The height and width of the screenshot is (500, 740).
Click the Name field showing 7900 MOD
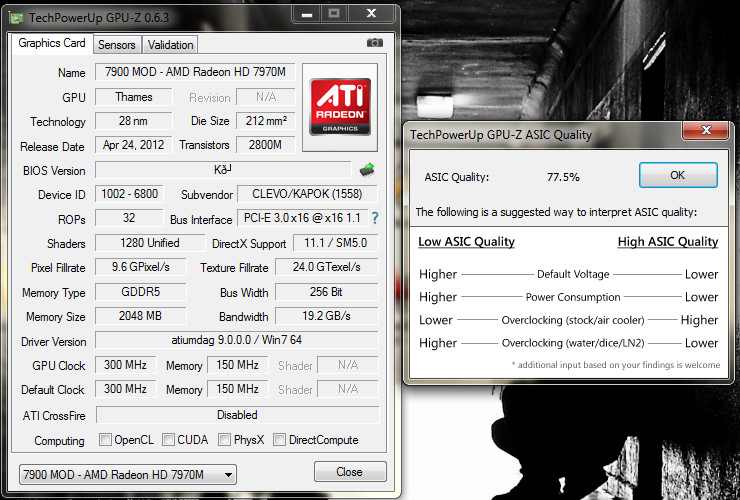[x=195, y=72]
